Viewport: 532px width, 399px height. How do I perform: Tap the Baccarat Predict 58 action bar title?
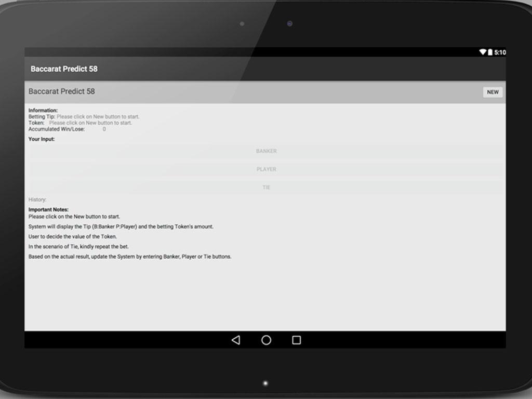coord(64,69)
